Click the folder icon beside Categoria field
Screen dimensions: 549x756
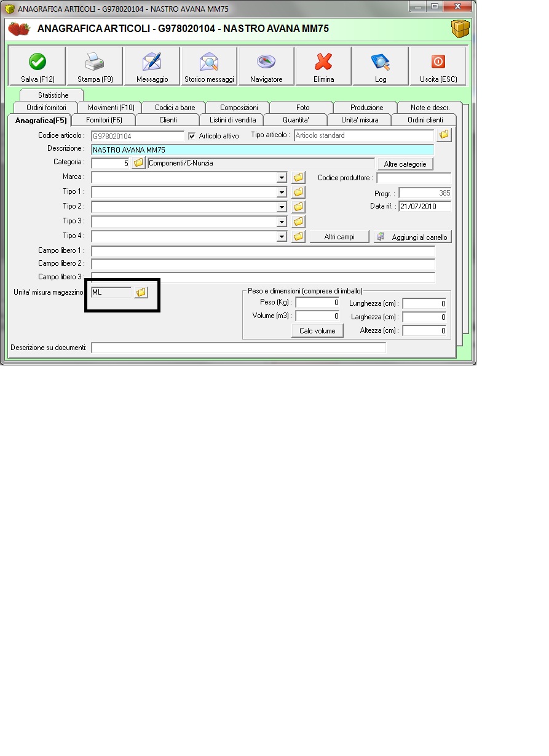click(138, 163)
